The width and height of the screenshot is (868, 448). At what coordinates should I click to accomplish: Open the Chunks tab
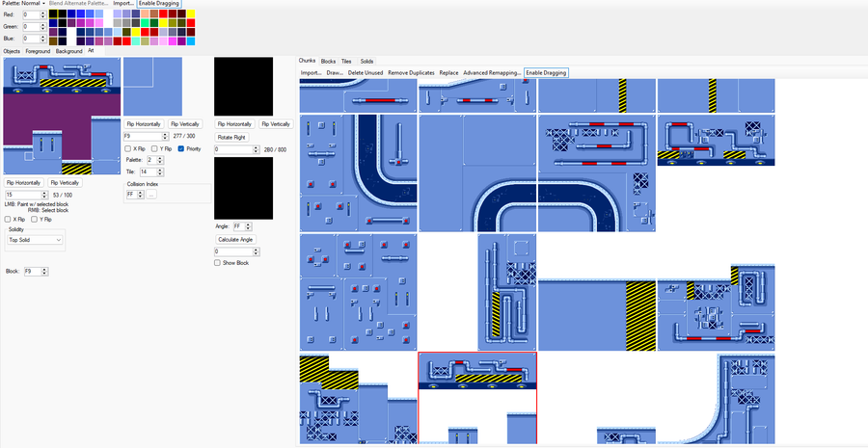308,61
